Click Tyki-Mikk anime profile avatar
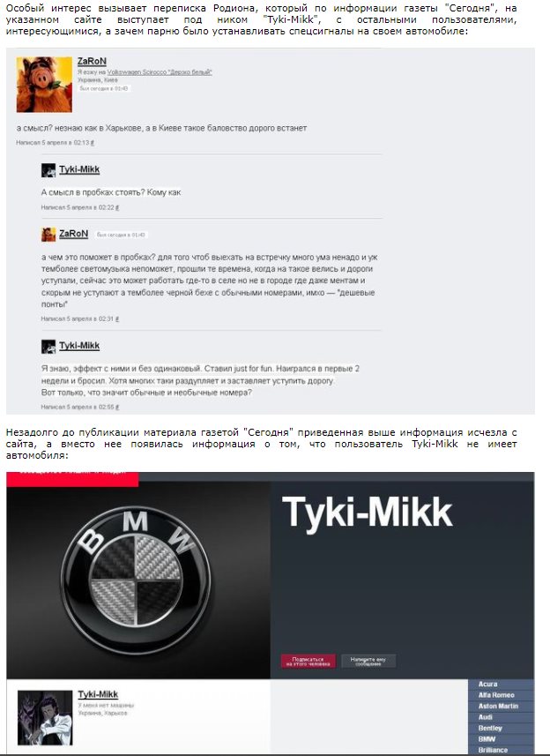The width and height of the screenshot is (550, 756). (x=45, y=717)
